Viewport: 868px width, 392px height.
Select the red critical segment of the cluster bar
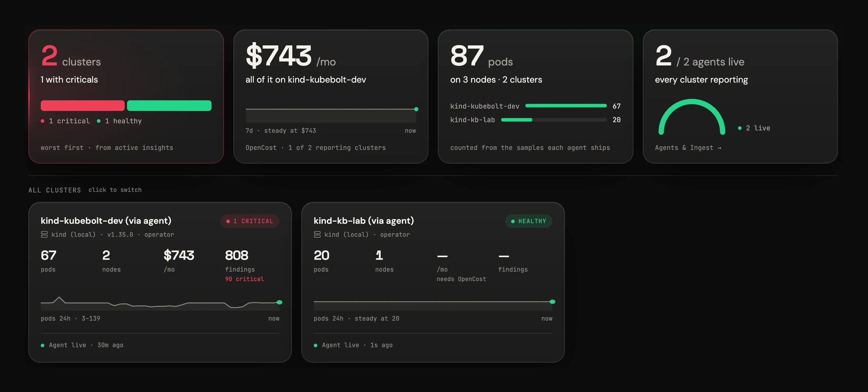coord(83,106)
